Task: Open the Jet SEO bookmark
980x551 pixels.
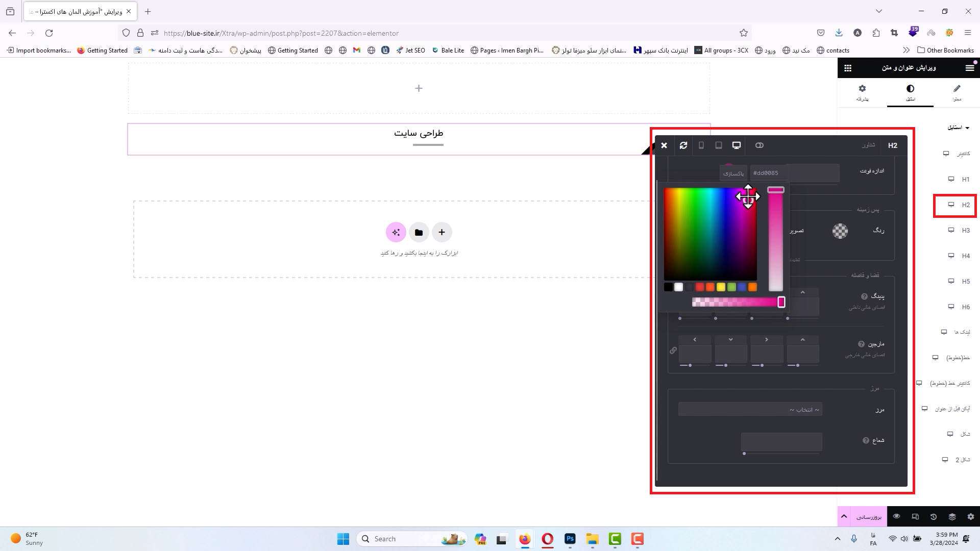Action: 410,51
